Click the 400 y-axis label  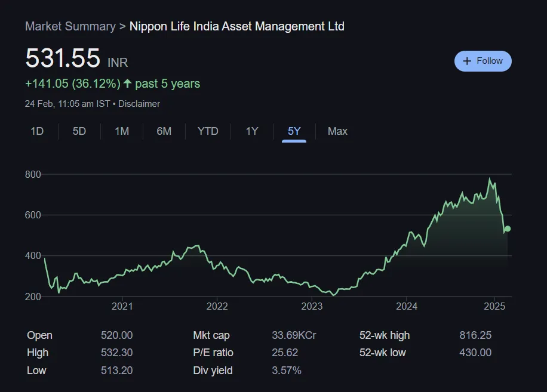point(33,256)
